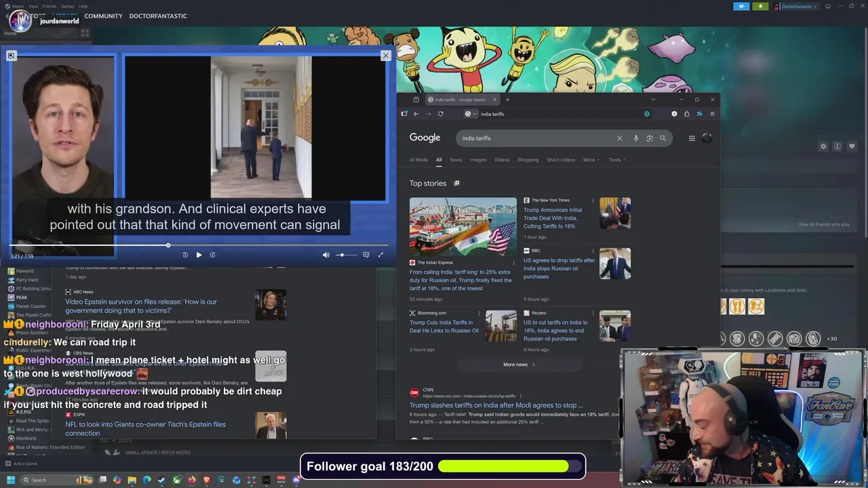Viewport: 868px width, 488px height.
Task: Close the india tariffs browser tab
Action: [x=494, y=100]
